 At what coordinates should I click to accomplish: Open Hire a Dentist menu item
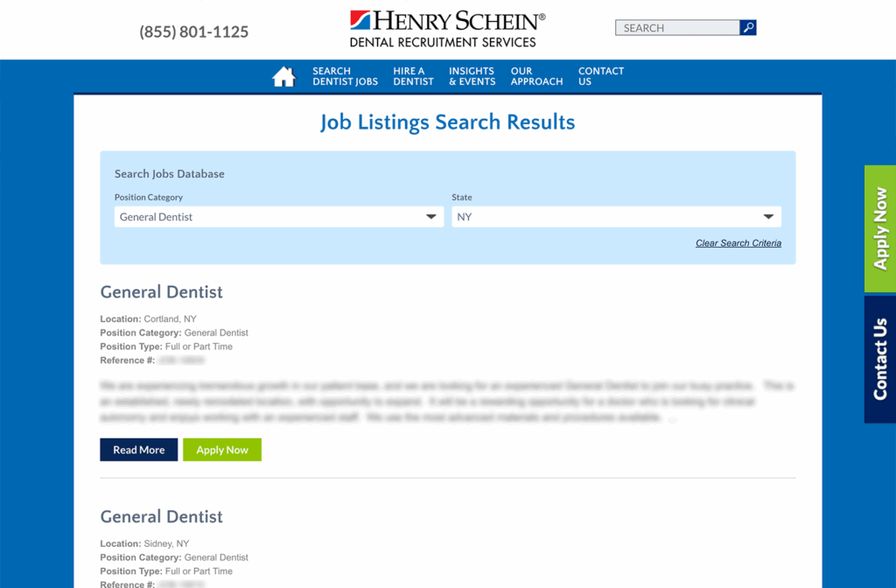click(413, 77)
